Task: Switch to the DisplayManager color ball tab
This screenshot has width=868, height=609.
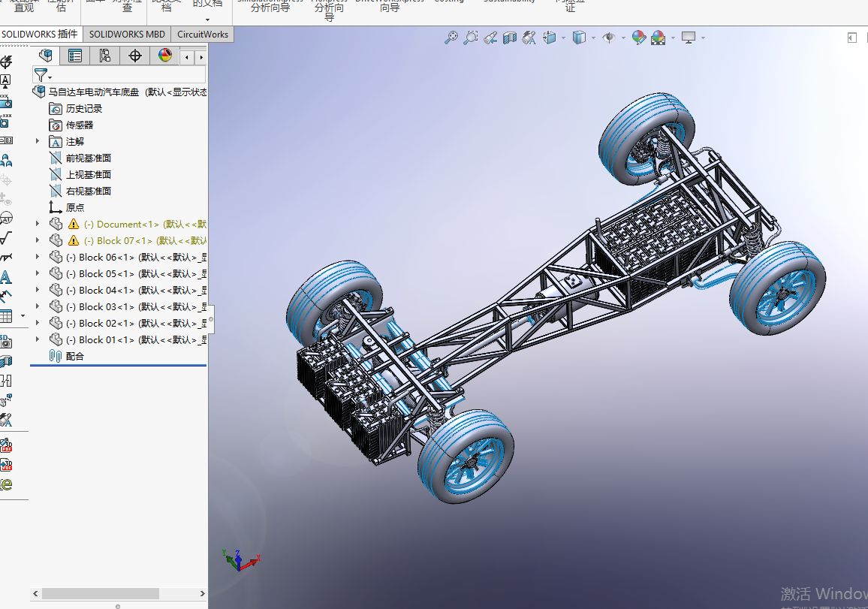Action: pyautogui.click(x=165, y=56)
